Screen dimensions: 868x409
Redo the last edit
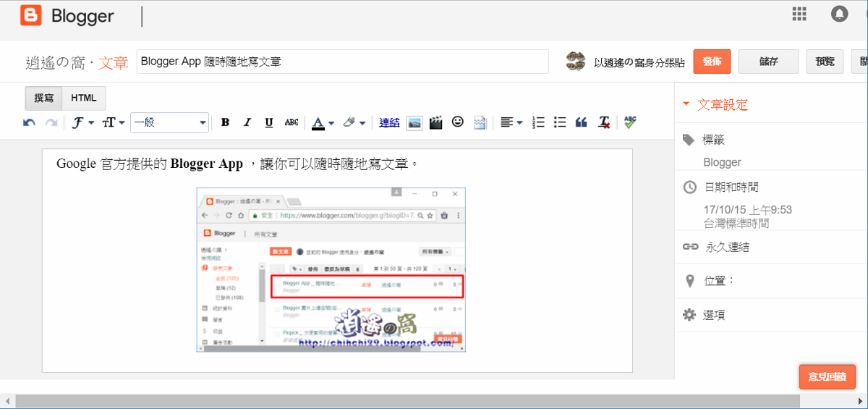coord(51,123)
